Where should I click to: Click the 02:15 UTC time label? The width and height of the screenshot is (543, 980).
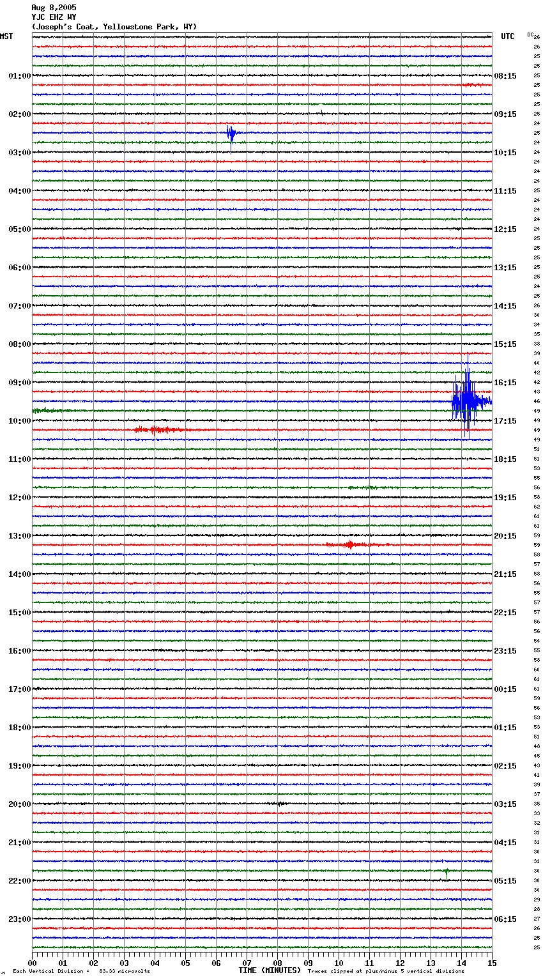coord(505,766)
